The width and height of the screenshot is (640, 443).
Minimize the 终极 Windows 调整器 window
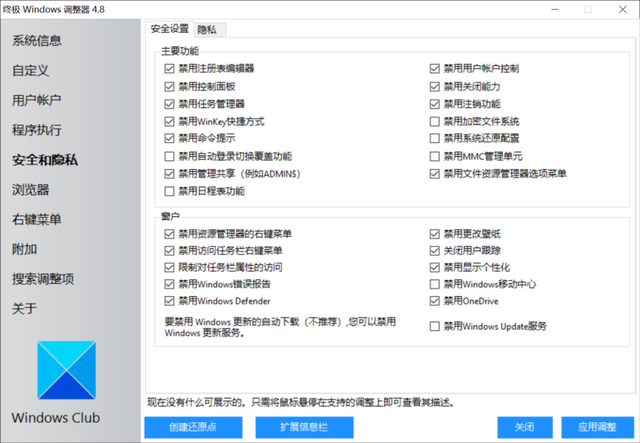coord(555,9)
